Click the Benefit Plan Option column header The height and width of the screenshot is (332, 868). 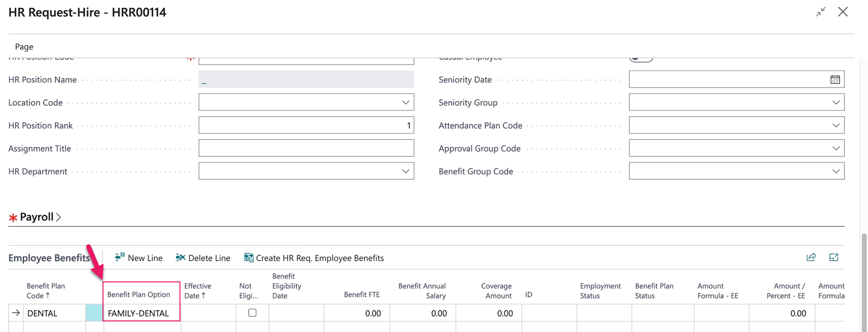139,294
